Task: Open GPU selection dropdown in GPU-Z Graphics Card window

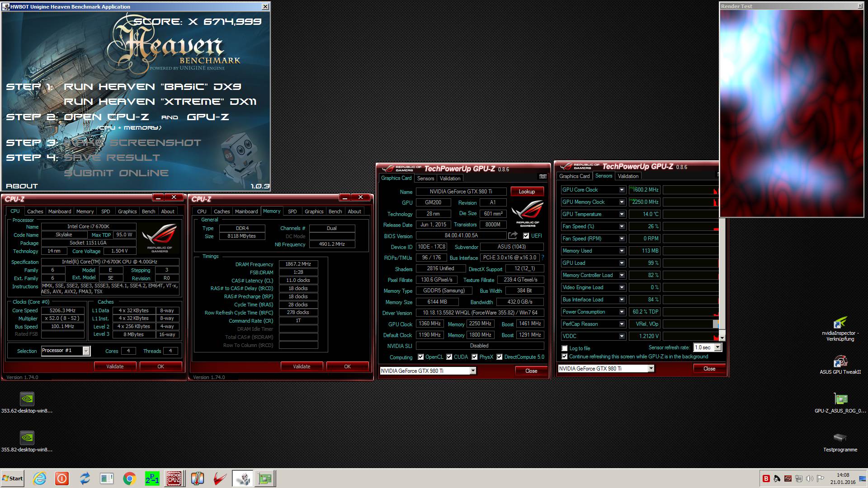Action: [x=473, y=371]
